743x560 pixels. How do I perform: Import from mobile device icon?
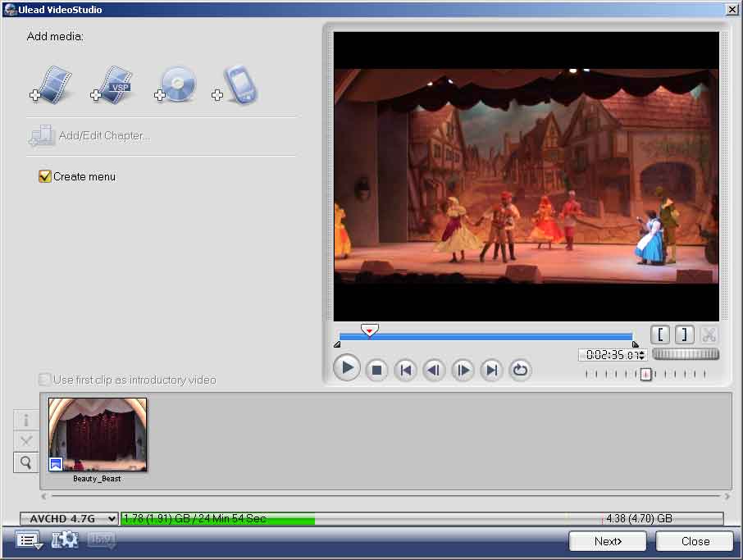[236, 85]
